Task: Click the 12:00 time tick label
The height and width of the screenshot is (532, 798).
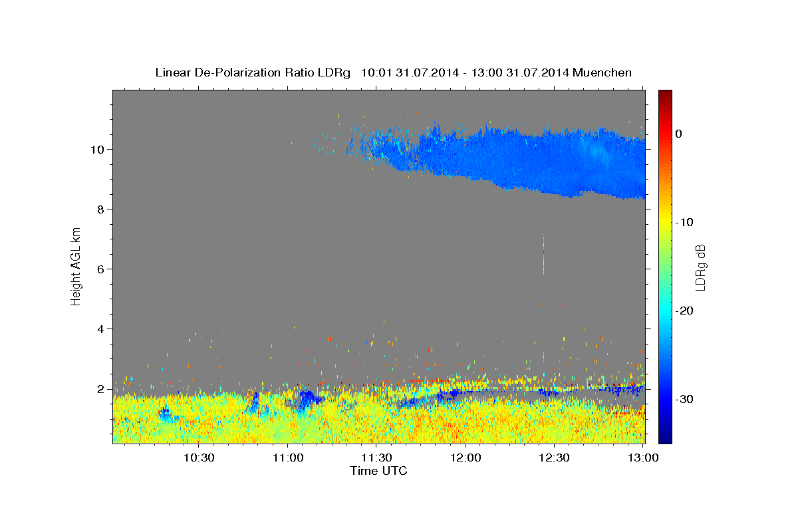Action: pos(465,458)
